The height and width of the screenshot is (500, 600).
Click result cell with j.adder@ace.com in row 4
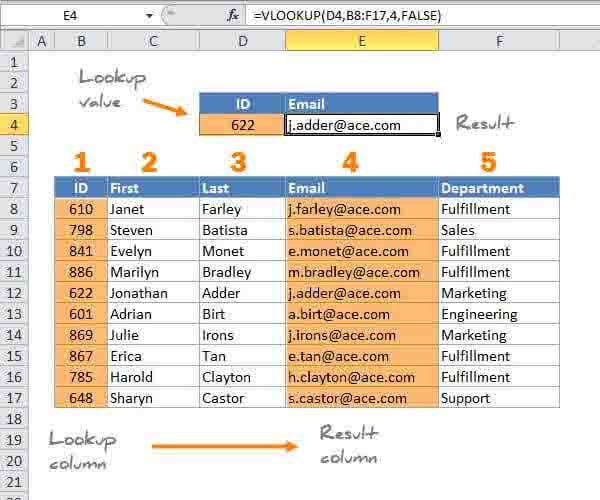click(361, 125)
